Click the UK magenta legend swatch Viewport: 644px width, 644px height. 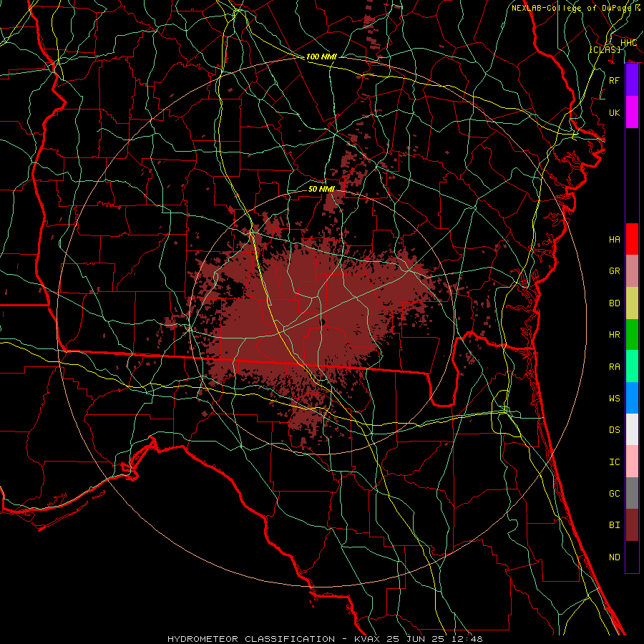(x=632, y=112)
